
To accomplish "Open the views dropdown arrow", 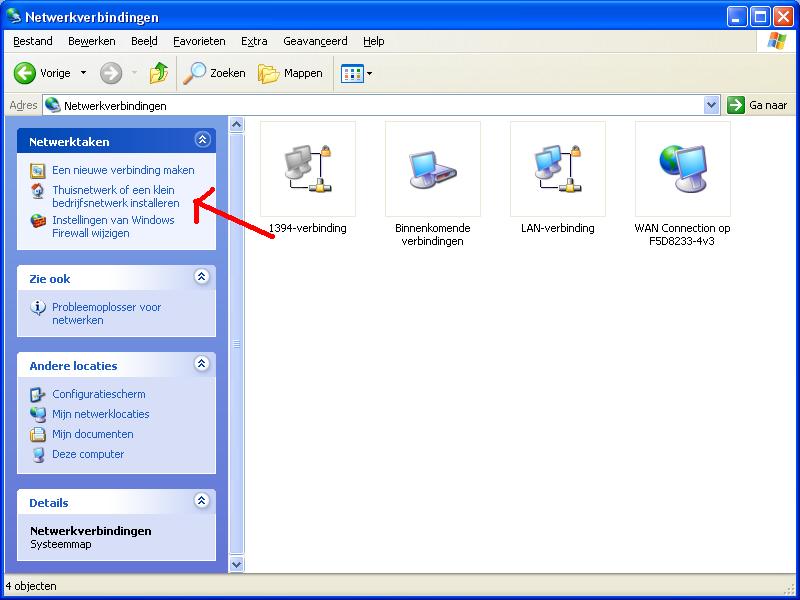I will (x=369, y=73).
